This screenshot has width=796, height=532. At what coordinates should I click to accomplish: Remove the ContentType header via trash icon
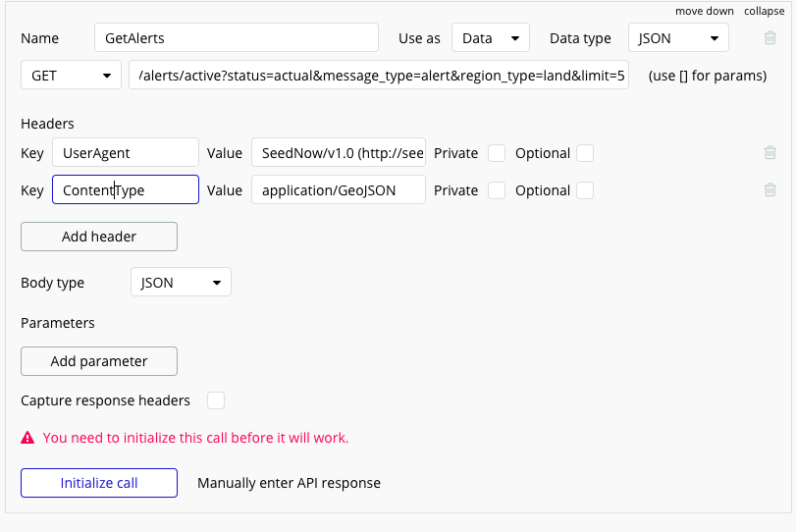(x=770, y=189)
